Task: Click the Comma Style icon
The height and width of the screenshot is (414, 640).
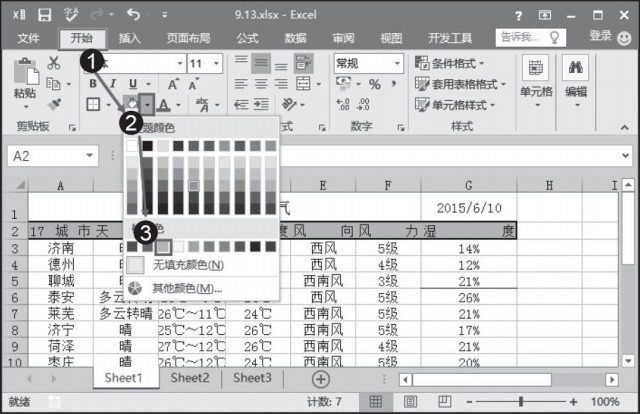Action: (x=393, y=84)
